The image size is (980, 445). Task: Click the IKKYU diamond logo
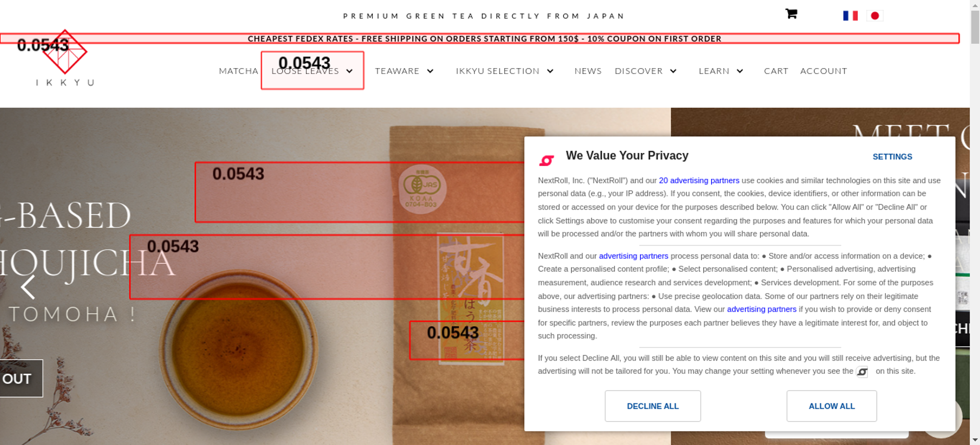coord(65,52)
